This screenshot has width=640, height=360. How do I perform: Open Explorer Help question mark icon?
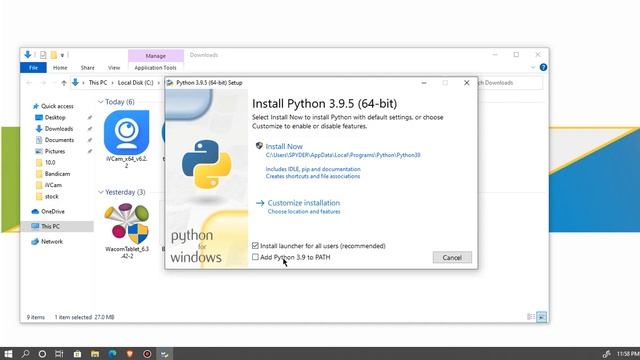543,67
